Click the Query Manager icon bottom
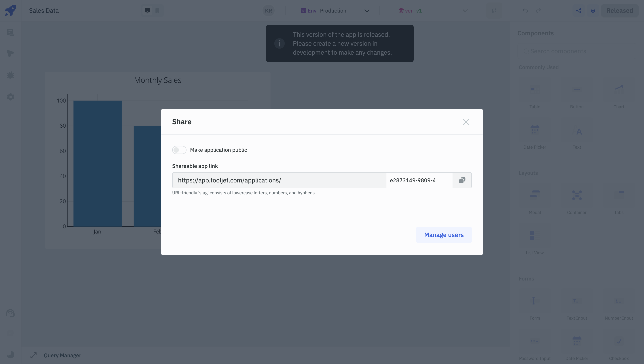 coord(33,355)
